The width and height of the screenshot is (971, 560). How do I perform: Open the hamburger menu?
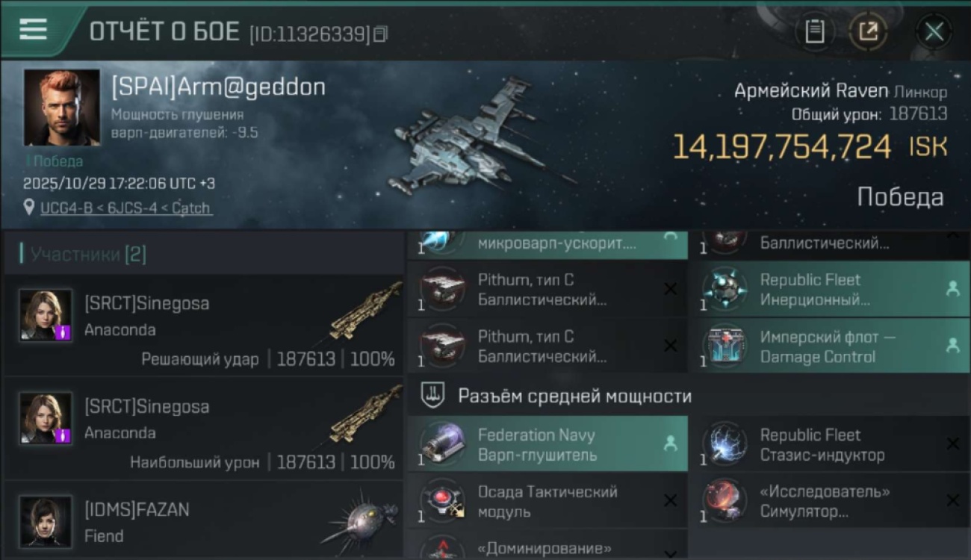(34, 30)
